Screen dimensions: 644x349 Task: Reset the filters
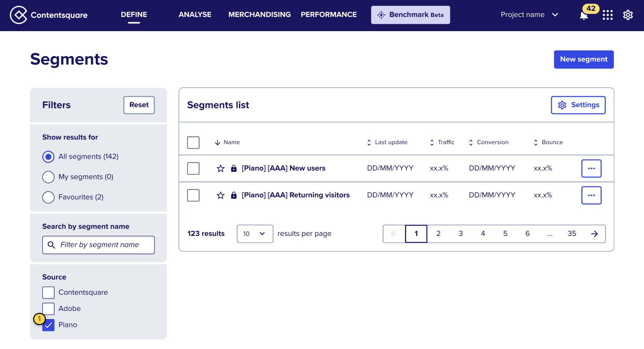(x=139, y=105)
